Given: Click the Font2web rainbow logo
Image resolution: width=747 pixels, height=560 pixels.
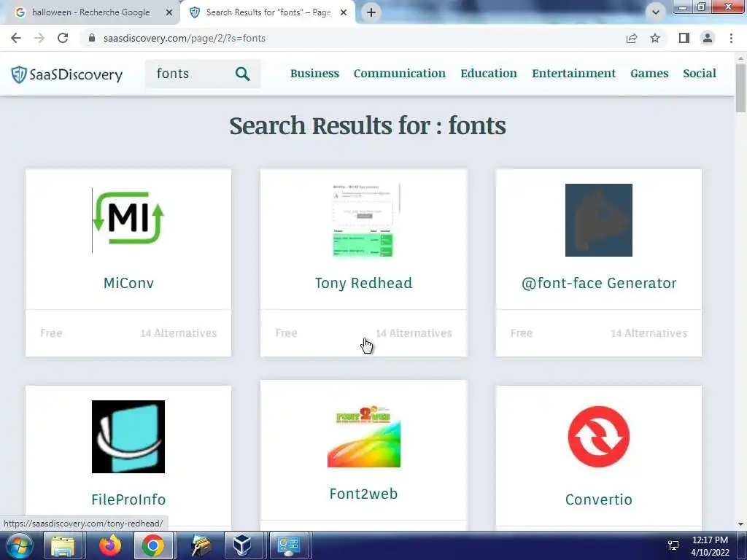Looking at the screenshot, I should click(x=363, y=436).
